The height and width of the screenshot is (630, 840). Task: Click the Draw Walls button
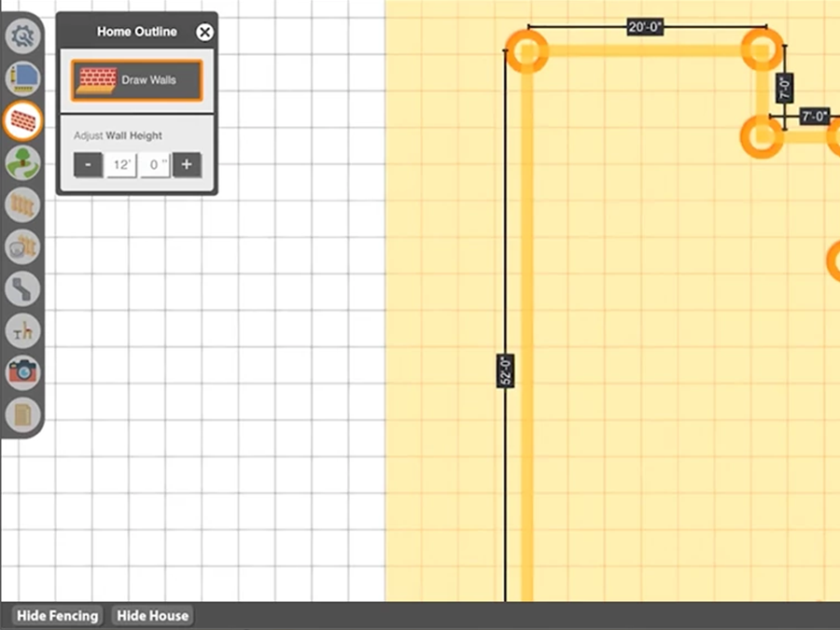tap(136, 80)
